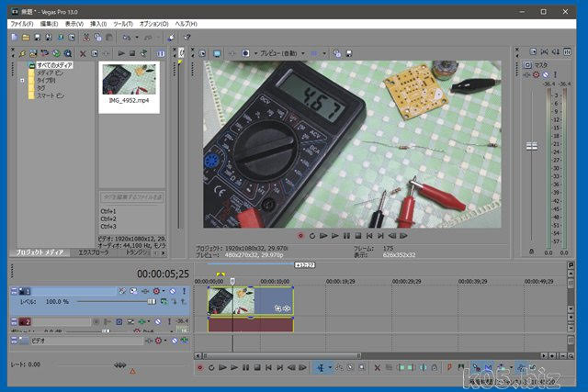Screen dimensions: 588x392
Task: Remove the selected media with the red X icon
Action: click(x=83, y=53)
